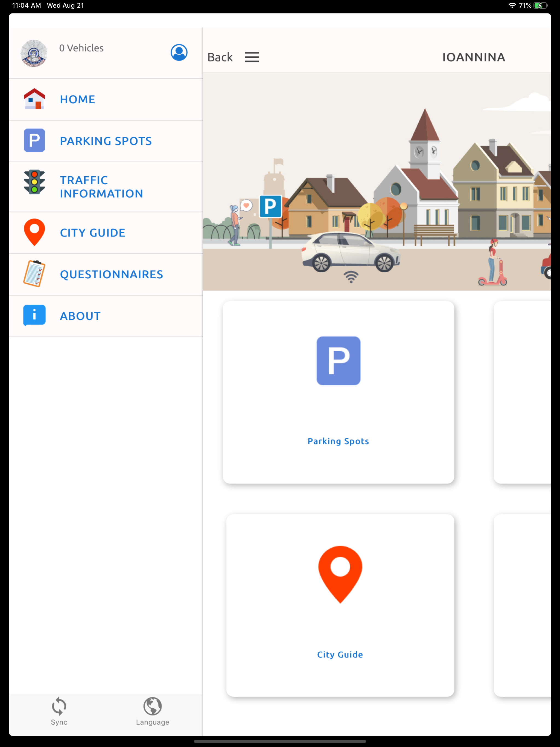Click the 11:04 AM clock
This screenshot has height=747, width=560.
click(x=26, y=5)
